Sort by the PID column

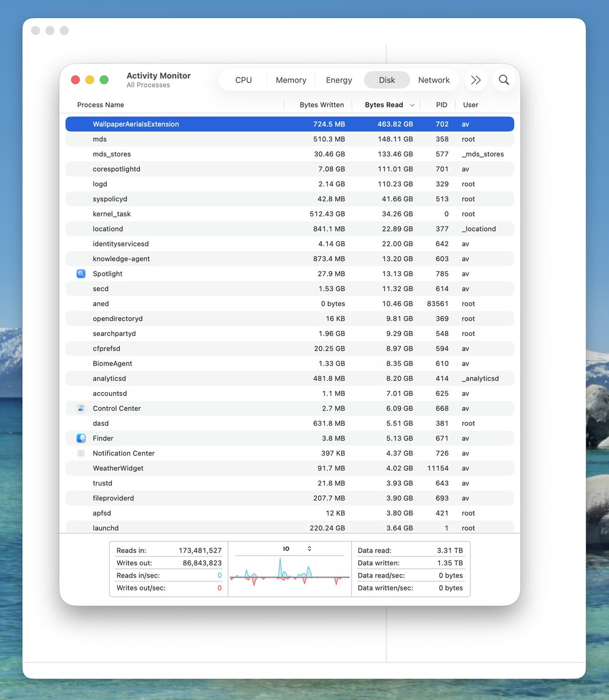coord(442,105)
